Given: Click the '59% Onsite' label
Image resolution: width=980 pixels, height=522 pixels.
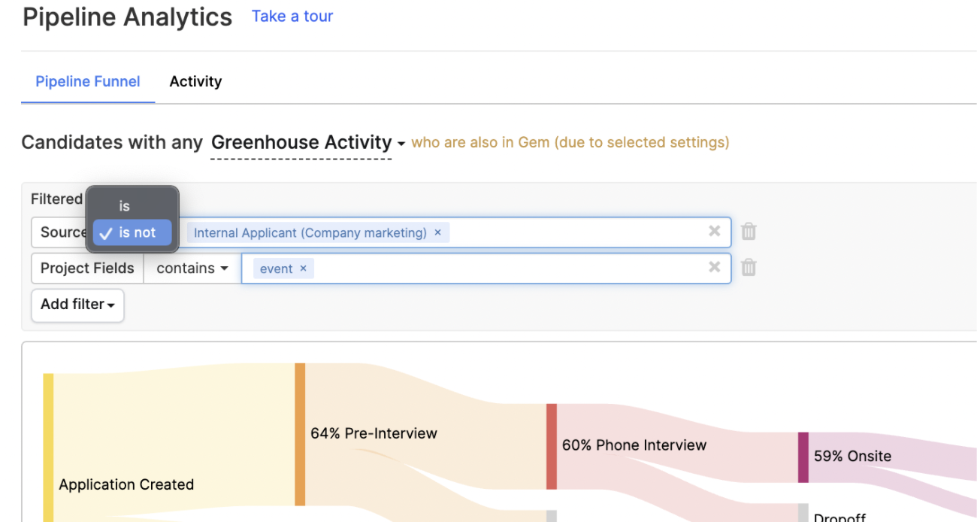Looking at the screenshot, I should tap(852, 456).
